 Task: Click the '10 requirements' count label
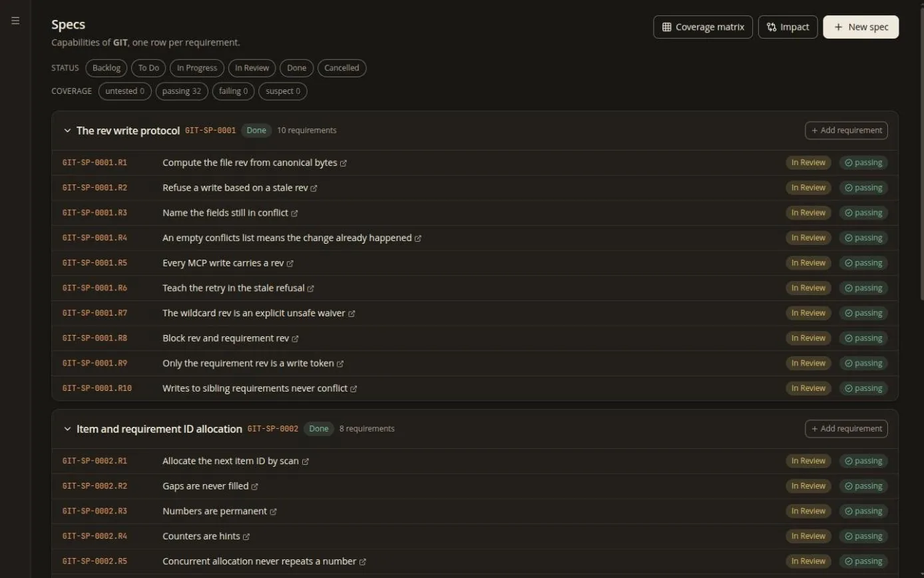(x=307, y=131)
